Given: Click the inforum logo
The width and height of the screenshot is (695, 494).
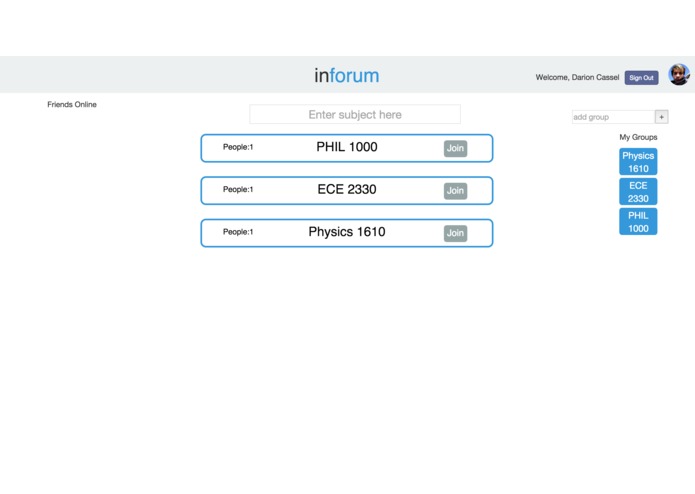Looking at the screenshot, I should pos(347,75).
